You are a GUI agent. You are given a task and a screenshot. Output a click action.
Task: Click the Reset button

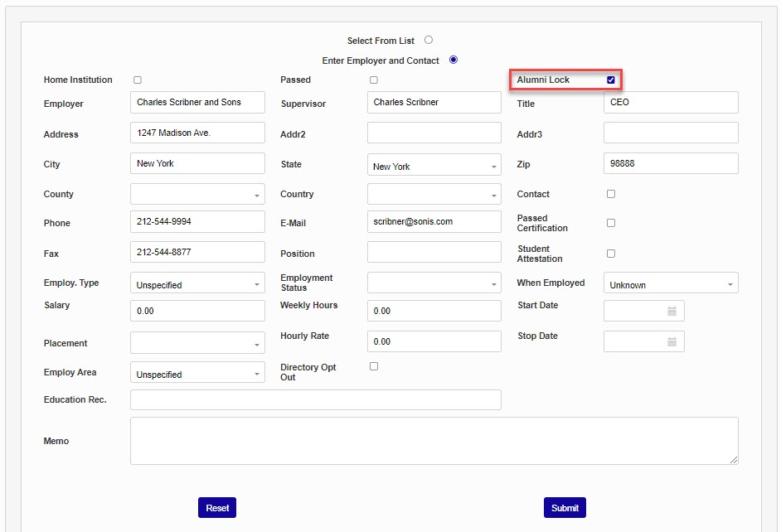coord(217,508)
